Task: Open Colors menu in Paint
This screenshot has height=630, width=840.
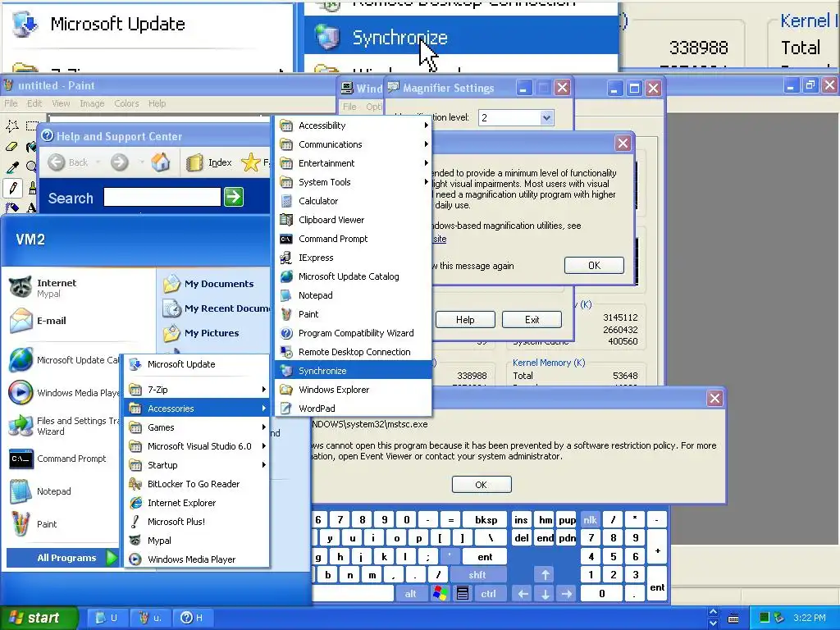Action: 126,103
